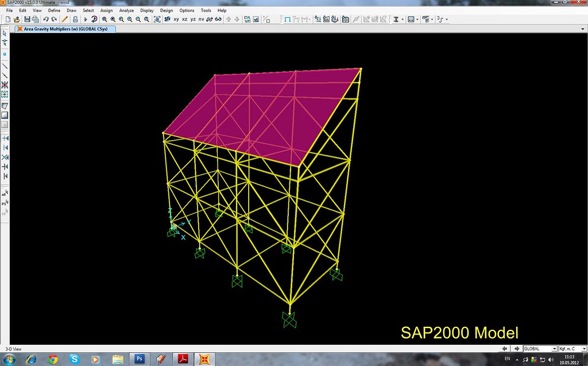Open Photoshop from the Windows taskbar
The height and width of the screenshot is (366, 588).
[x=139, y=359]
